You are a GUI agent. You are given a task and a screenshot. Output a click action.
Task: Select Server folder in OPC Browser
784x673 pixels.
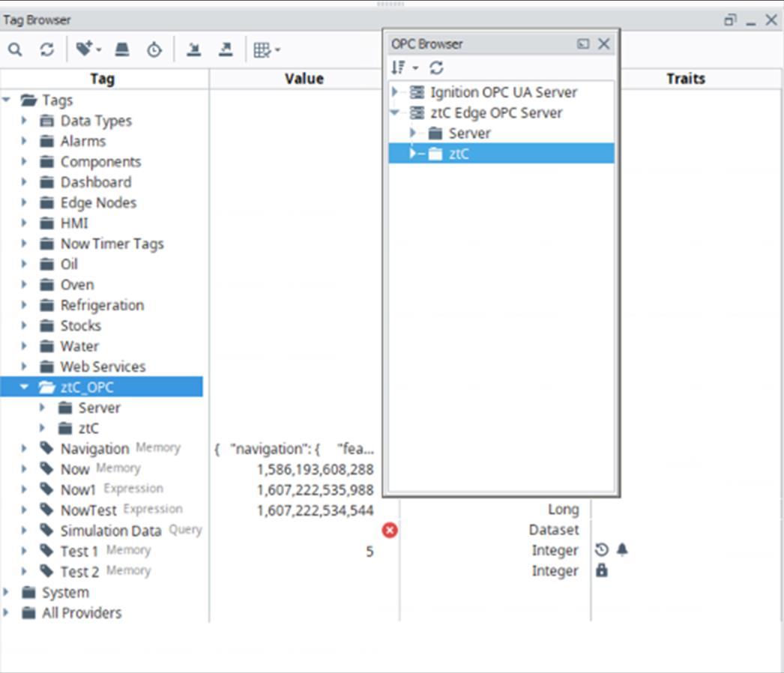[x=469, y=133]
